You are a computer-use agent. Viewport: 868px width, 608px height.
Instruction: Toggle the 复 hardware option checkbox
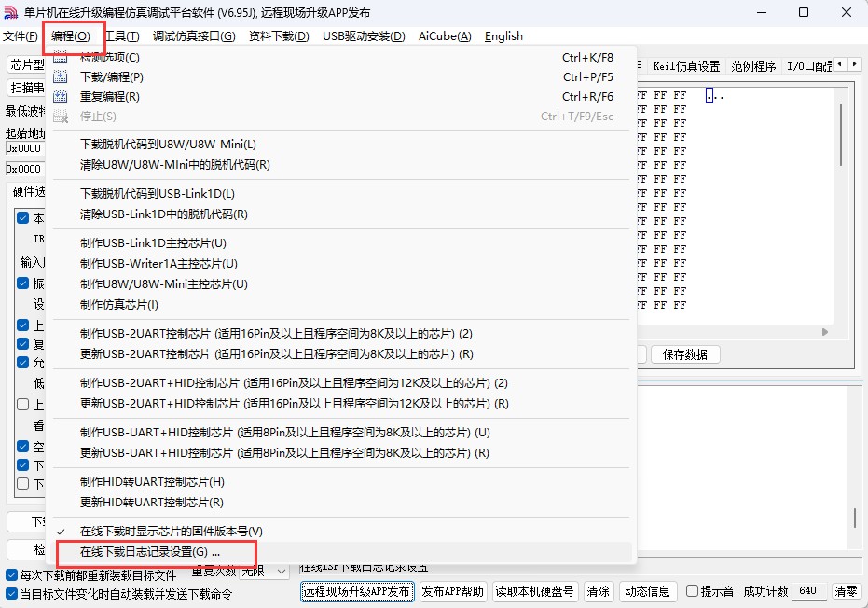point(22,343)
